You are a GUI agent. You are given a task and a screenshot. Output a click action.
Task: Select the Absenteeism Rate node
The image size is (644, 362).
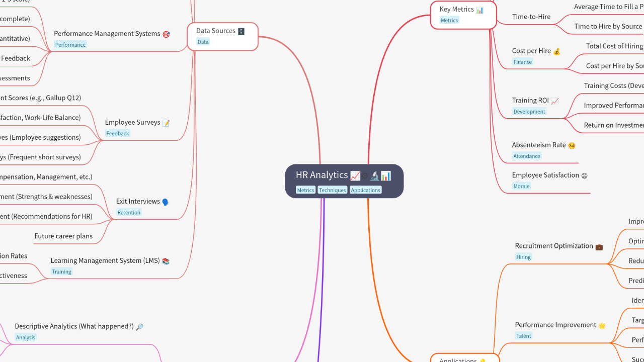[x=539, y=145]
